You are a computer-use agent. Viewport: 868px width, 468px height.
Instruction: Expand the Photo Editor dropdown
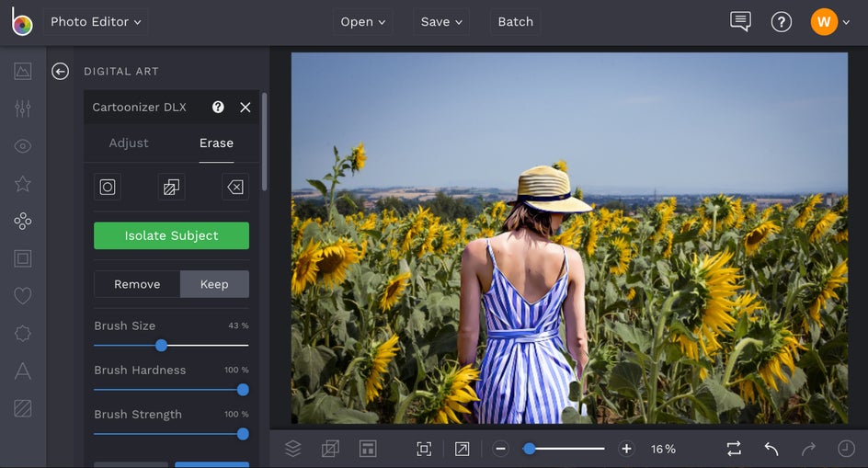[x=96, y=22]
